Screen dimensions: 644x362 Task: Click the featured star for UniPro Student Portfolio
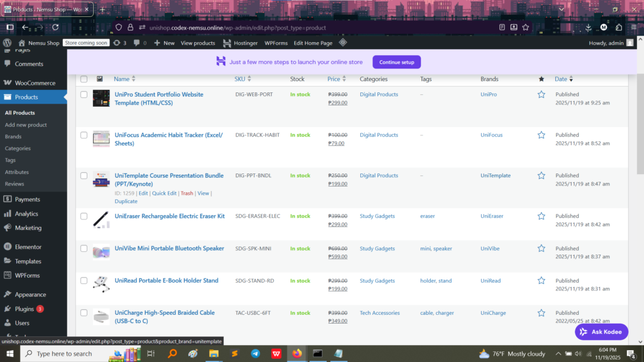point(541,94)
